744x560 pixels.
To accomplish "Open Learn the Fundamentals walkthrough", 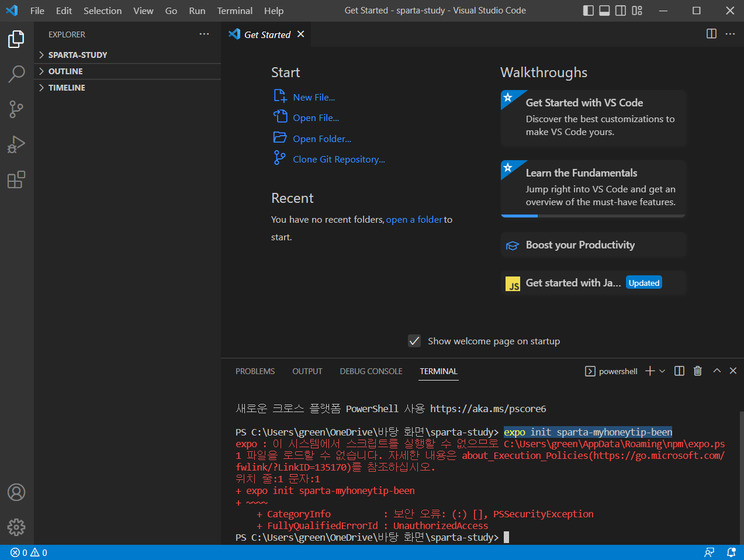I will [x=593, y=188].
